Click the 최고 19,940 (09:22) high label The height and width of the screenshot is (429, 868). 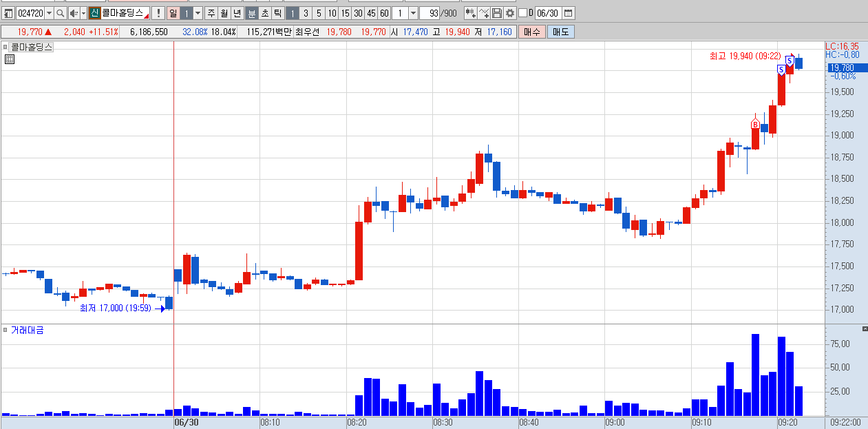[x=745, y=55]
